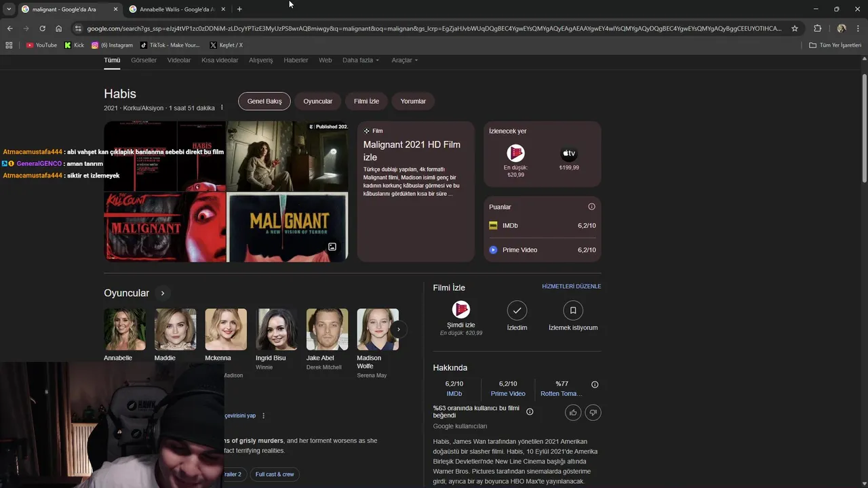Switch to the Annabelle Wallis browser tab
The height and width of the screenshot is (488, 868).
[176, 9]
